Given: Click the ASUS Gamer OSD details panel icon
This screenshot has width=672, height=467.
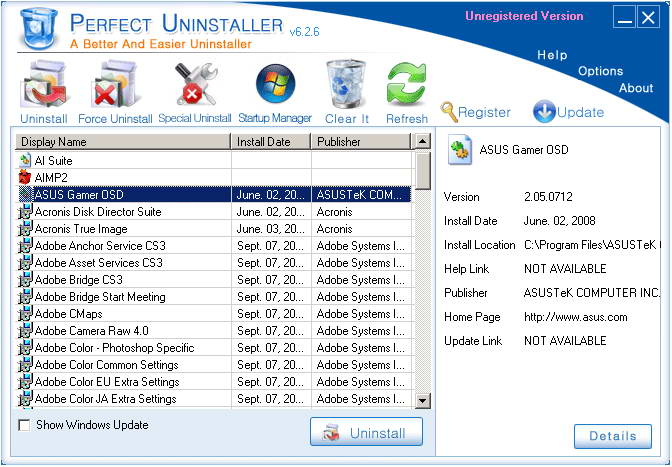Looking at the screenshot, I should pyautogui.click(x=459, y=150).
